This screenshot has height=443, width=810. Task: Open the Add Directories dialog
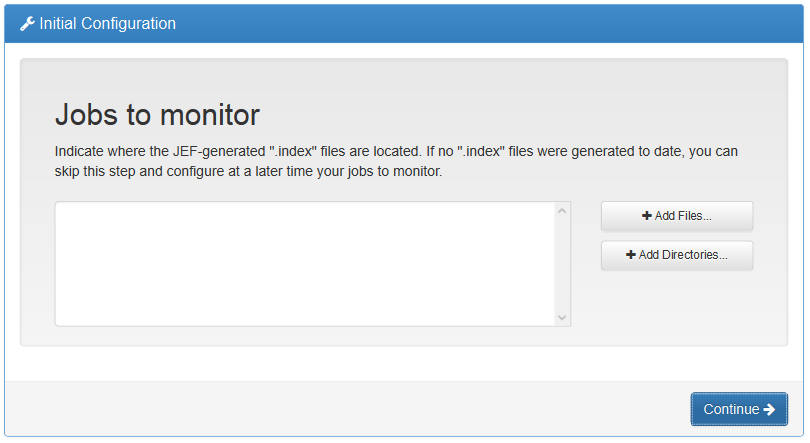point(677,255)
